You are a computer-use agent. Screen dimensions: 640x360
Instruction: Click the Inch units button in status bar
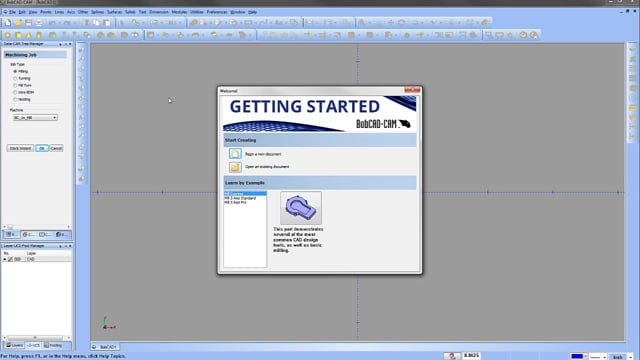[x=618, y=357]
